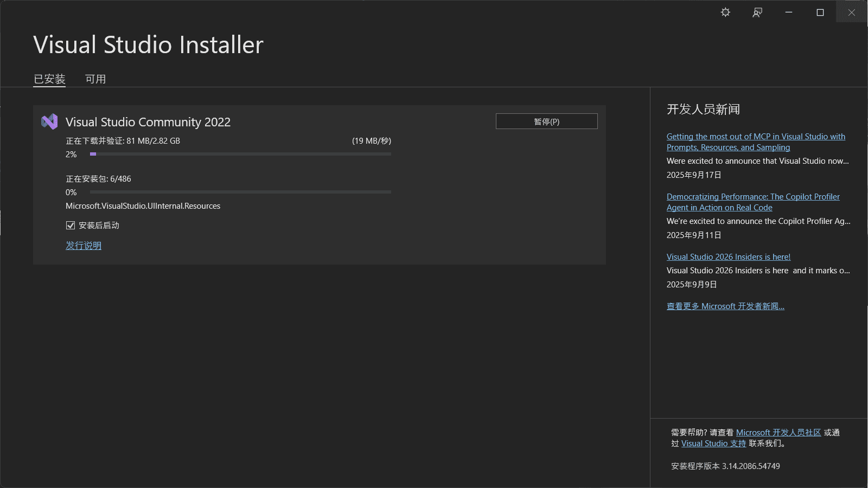Viewport: 868px width, 488px height.
Task: Open the Microsoft 开发人员社区 link
Action: (x=778, y=433)
